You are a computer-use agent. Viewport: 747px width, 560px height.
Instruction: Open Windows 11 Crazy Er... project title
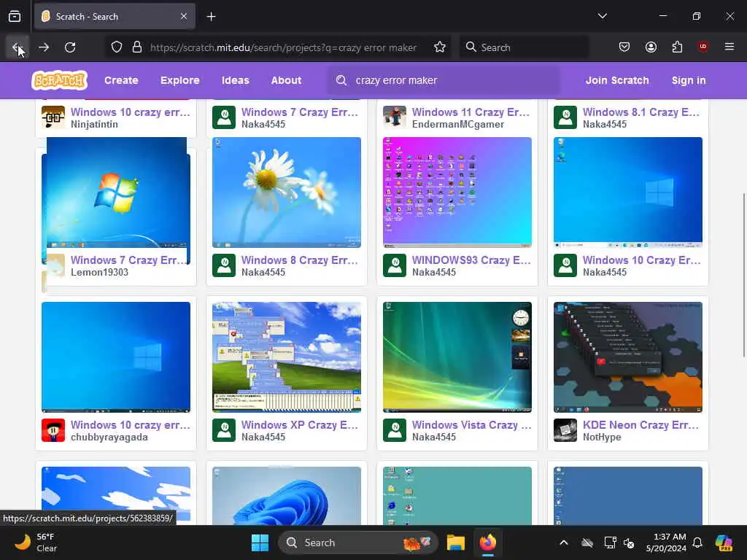(471, 112)
